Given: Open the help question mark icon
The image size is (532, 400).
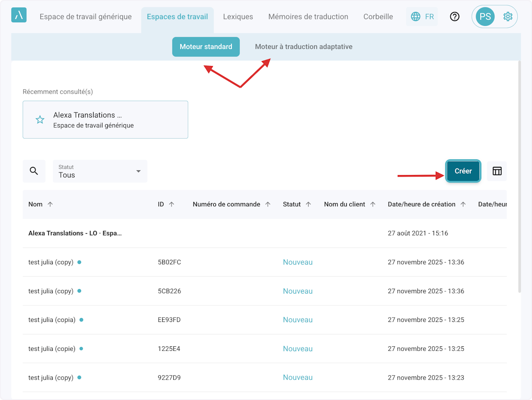Looking at the screenshot, I should click(454, 17).
